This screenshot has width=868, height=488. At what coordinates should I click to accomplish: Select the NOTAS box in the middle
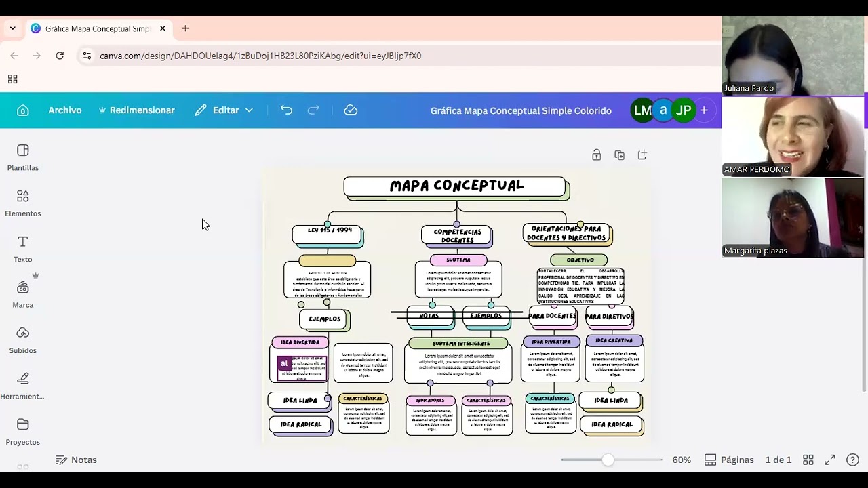(x=429, y=316)
